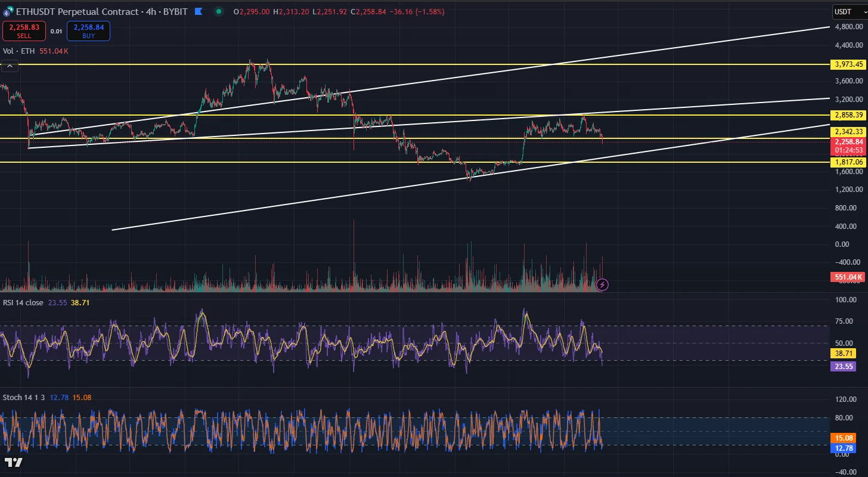The height and width of the screenshot is (477, 868).
Task: Select the RSI 14 close indicator label
Action: [x=23, y=303]
